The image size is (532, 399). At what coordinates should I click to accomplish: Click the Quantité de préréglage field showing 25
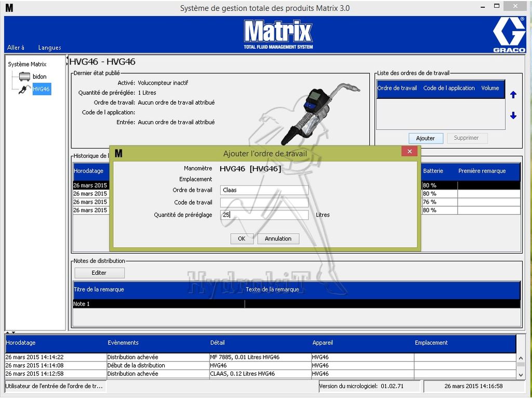(264, 215)
